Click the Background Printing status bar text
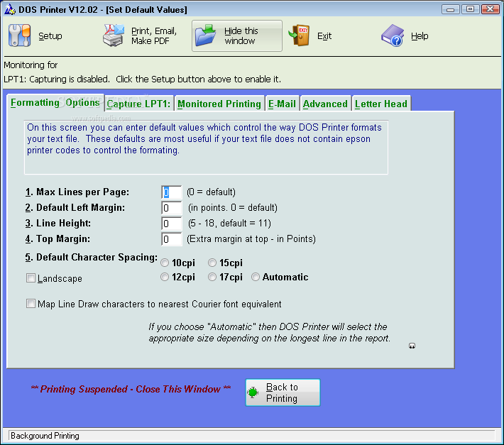The image size is (504, 445). pos(45,436)
